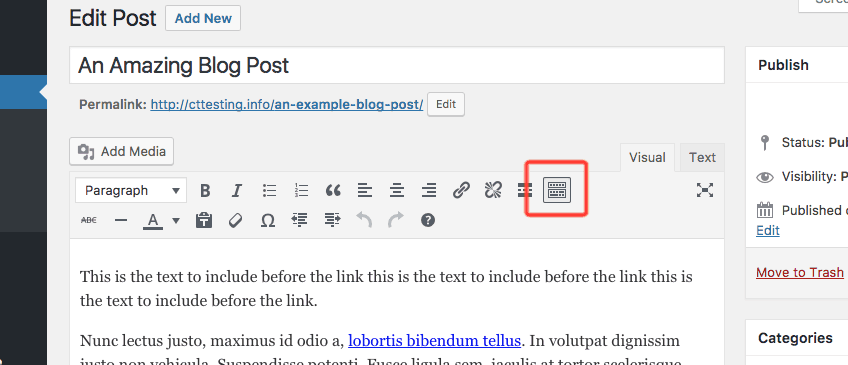Screen dimensions: 848x365
Task: Click the post title field
Action: coord(396,65)
